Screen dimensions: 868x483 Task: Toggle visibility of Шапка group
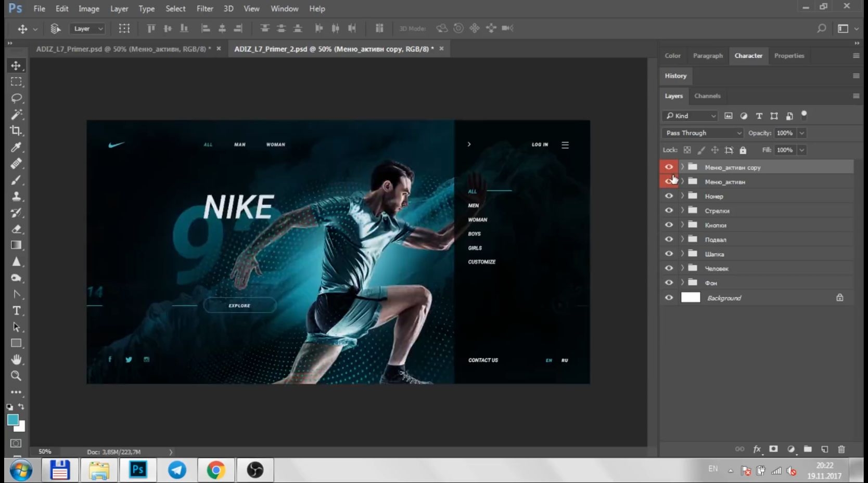coord(669,254)
